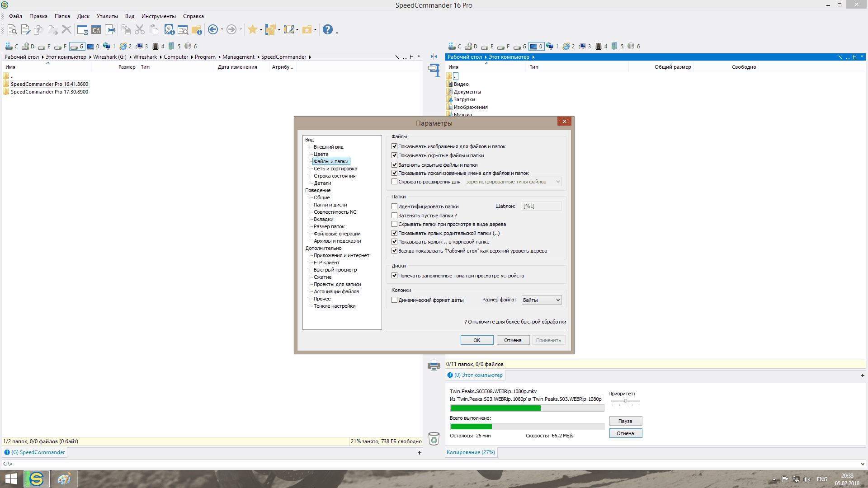Toggle 'Затенять скрытые файлы и папки' checkbox
868x488 pixels.
click(x=394, y=165)
